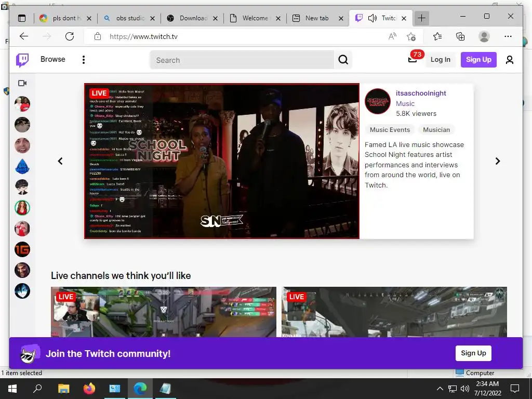Open the Collections icon

[x=460, y=36]
